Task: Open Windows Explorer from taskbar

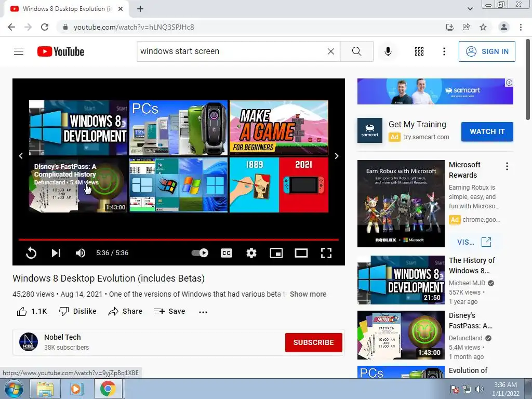Action: coord(45,389)
